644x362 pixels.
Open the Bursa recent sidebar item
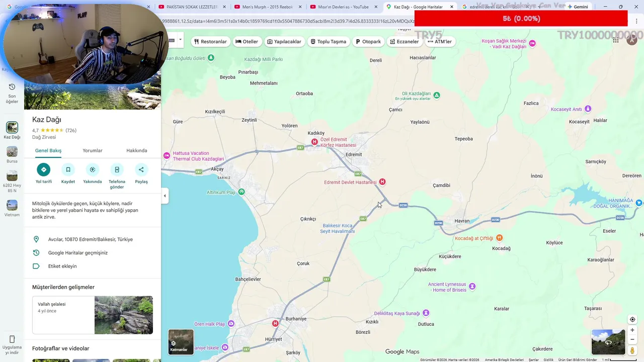point(12,151)
